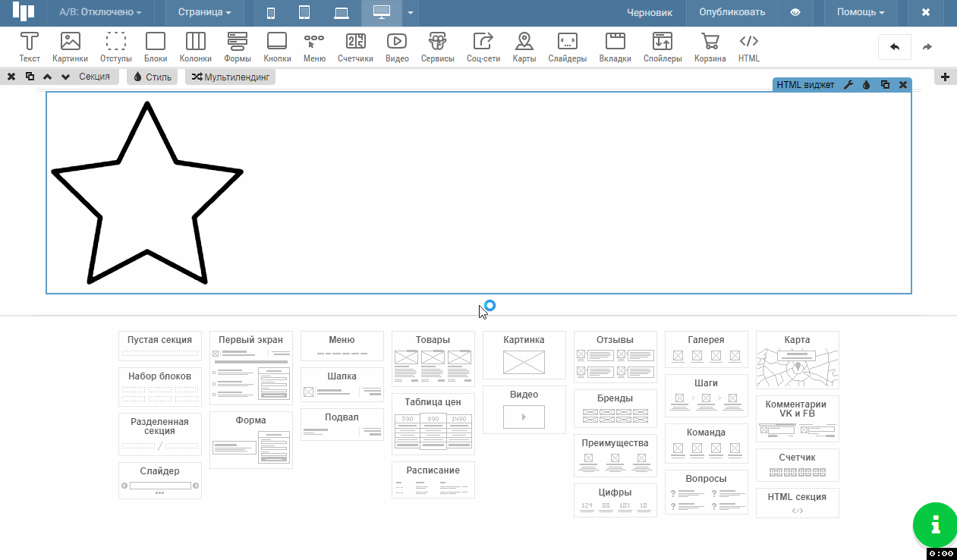Switch to mobile phone view

[x=271, y=12]
